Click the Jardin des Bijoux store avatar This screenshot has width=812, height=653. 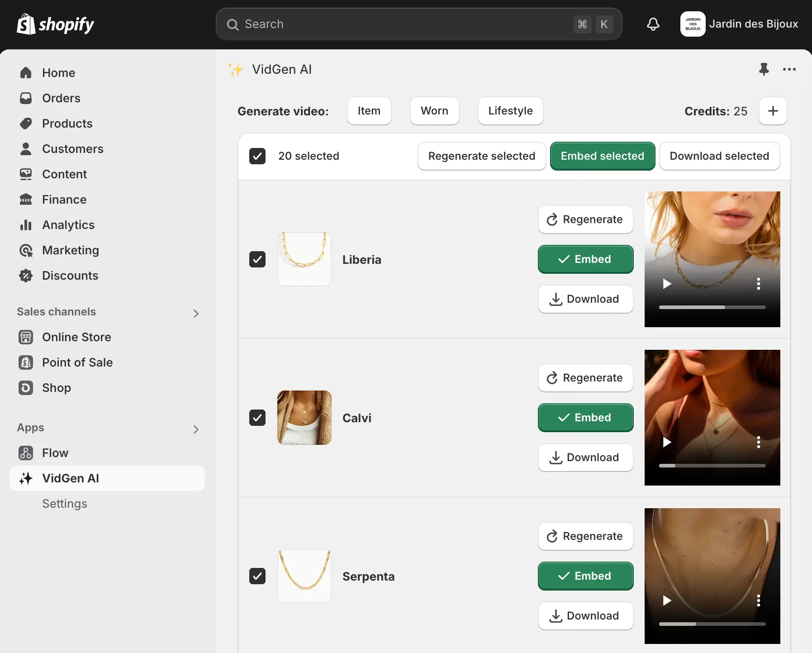[693, 24]
